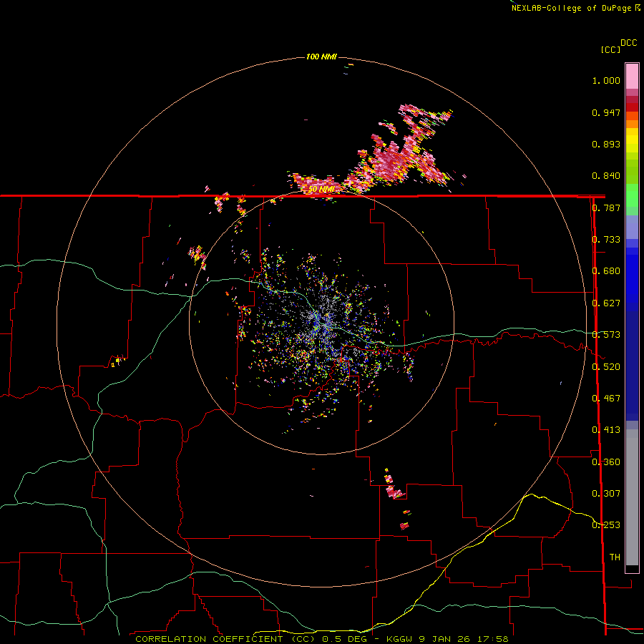Select the 1.000 scale value
This screenshot has width=644, height=644.
(x=606, y=80)
